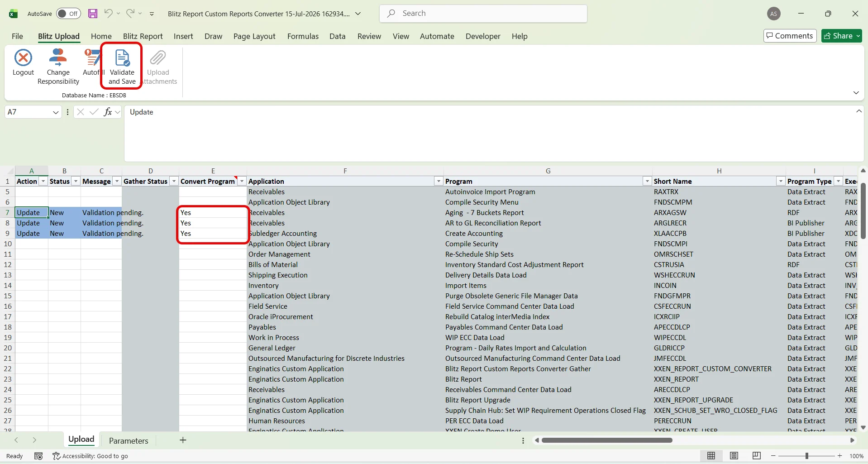The width and height of the screenshot is (868, 464).
Task: Click the Logout icon in Blitz Upload ribbon
Action: [x=23, y=58]
